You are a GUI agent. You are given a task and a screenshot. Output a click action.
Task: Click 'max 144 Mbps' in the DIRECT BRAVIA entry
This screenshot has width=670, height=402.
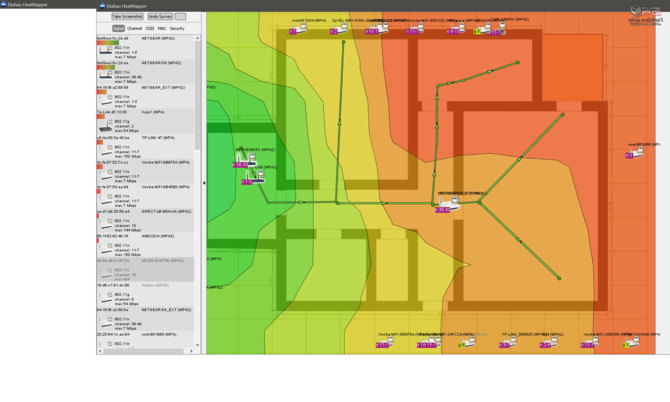[x=127, y=230]
